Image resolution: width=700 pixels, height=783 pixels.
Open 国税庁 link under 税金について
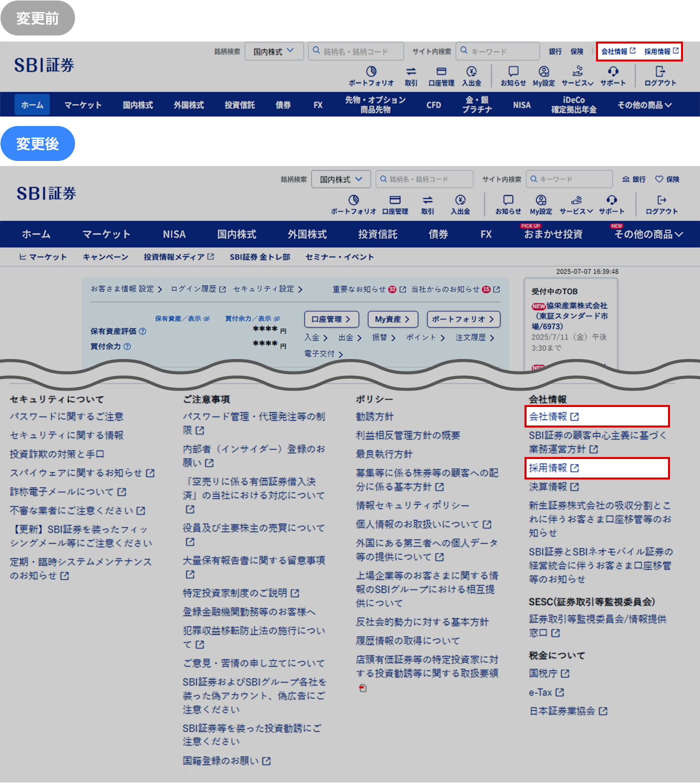pyautogui.click(x=549, y=673)
